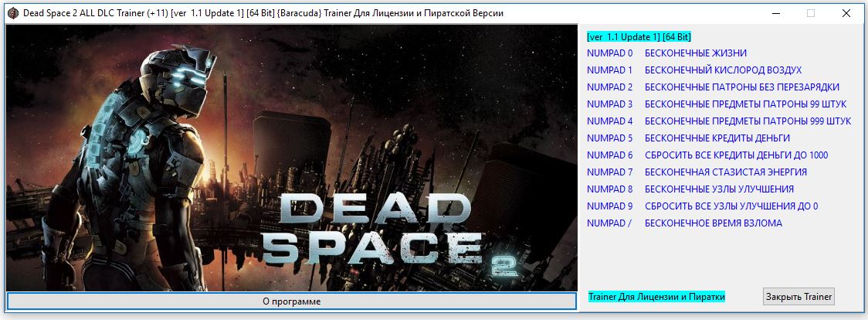
Task: Click "БЕСКОНЕЧНЫЙ КИСЛОРОД ВОЗДУХ" text
Action: click(723, 70)
